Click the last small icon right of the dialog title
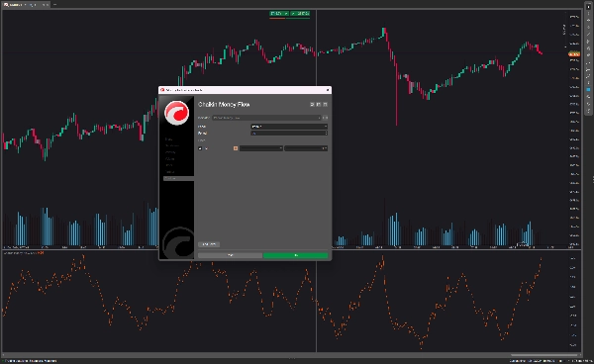This screenshot has width=594, height=364. tap(325, 105)
